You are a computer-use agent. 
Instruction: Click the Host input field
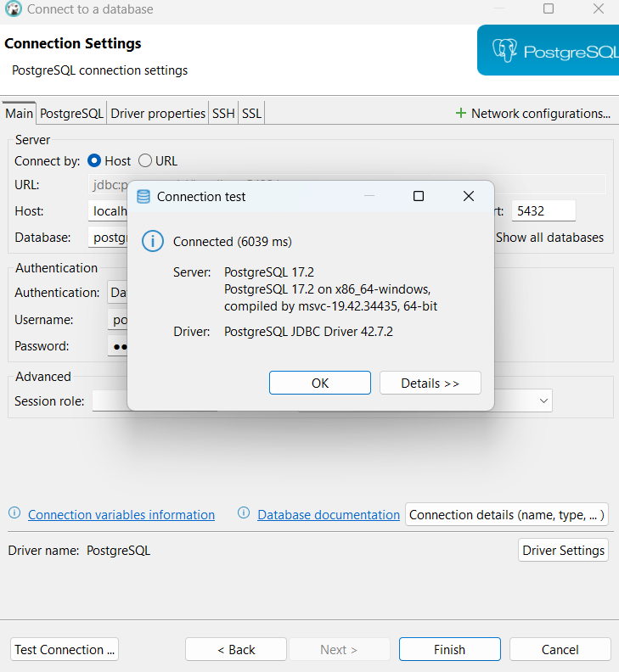pos(108,211)
